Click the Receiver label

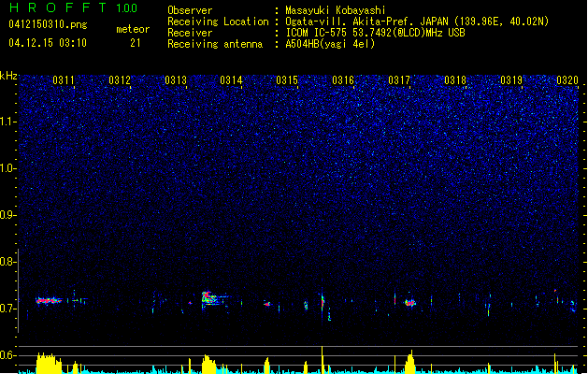point(190,33)
